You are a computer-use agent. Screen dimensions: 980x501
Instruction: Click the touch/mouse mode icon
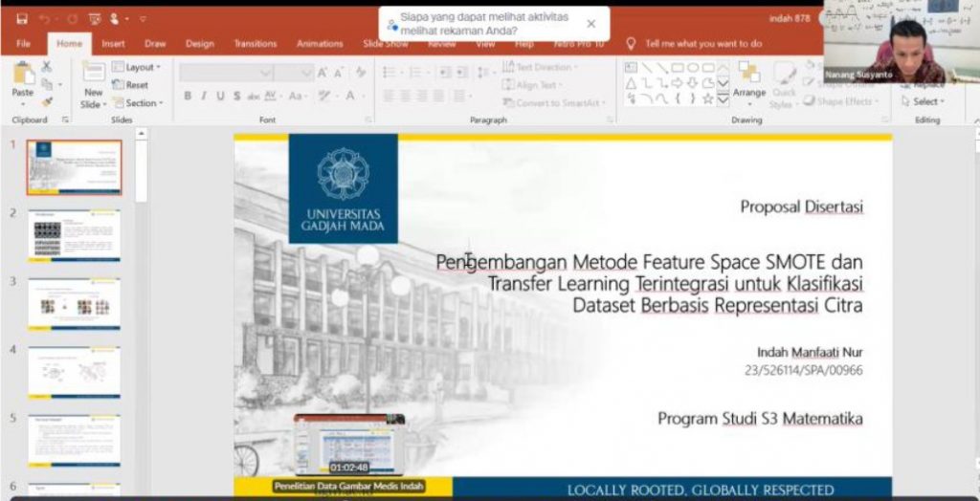pos(115,19)
